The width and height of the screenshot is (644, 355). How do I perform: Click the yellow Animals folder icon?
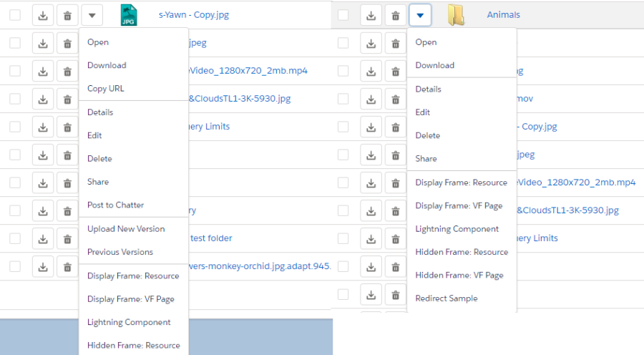[456, 15]
